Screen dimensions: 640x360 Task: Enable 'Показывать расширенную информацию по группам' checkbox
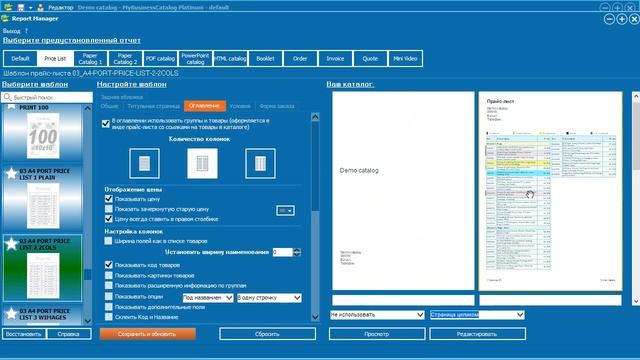109,285
